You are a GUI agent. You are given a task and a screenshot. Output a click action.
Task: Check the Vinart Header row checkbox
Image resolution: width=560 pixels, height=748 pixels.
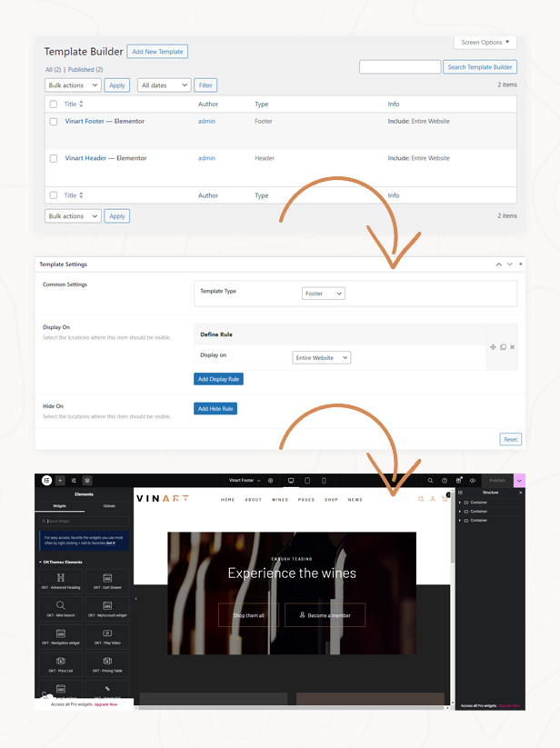click(x=54, y=158)
